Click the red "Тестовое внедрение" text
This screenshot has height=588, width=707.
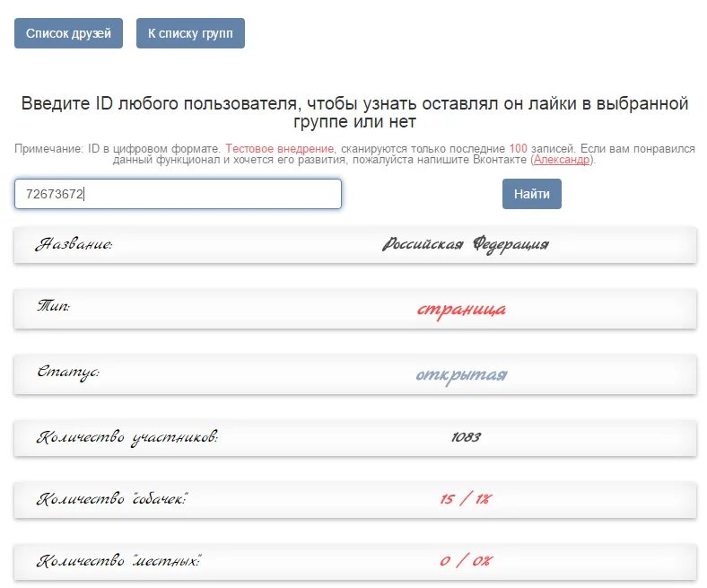click(280, 147)
